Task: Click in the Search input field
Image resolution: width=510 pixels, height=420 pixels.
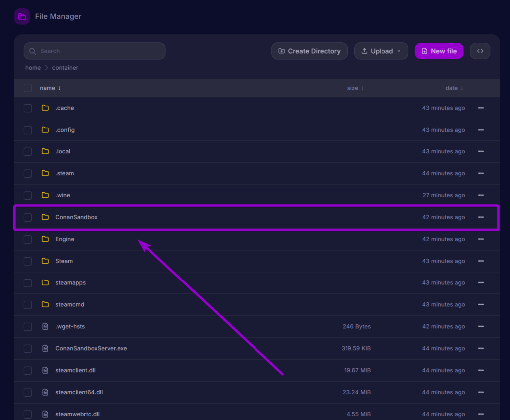Action: pyautogui.click(x=95, y=51)
